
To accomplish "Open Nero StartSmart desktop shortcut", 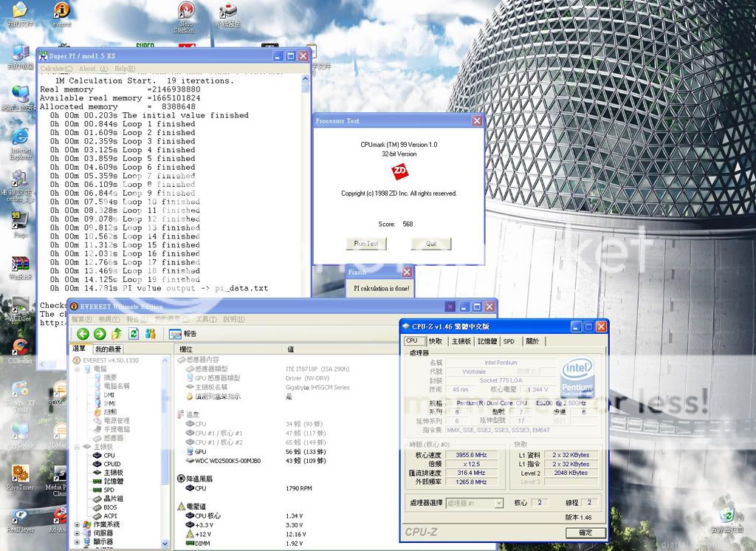I will 185,17.
